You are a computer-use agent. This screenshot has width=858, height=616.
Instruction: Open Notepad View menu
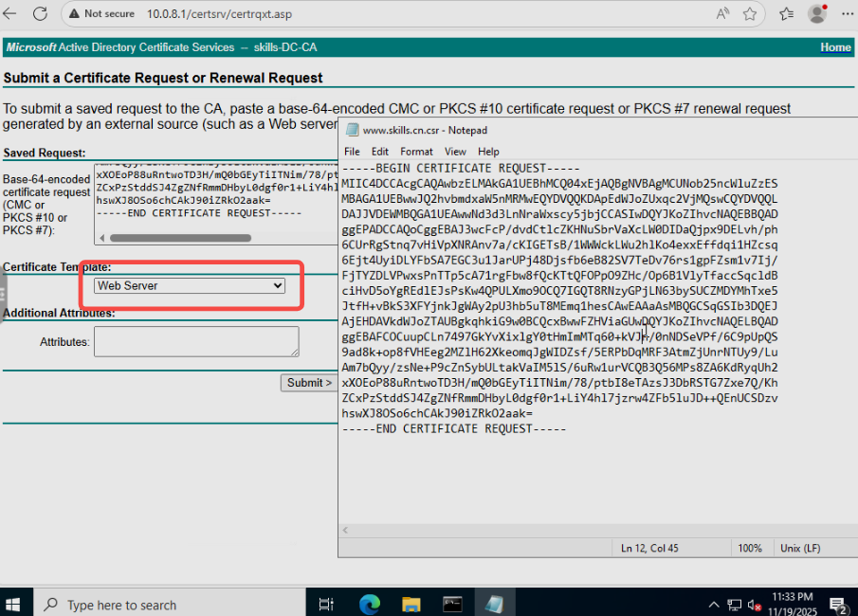[x=455, y=152]
